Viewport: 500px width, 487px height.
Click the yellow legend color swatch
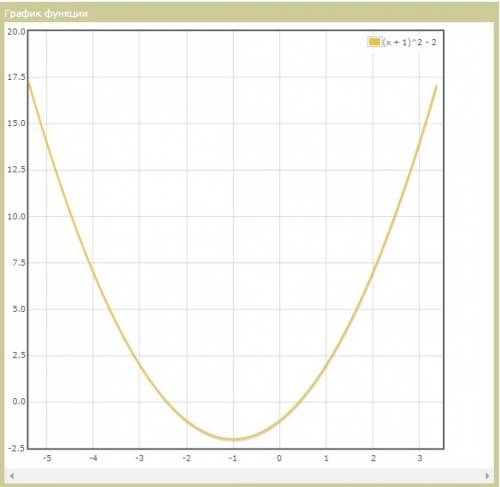pyautogui.click(x=374, y=42)
